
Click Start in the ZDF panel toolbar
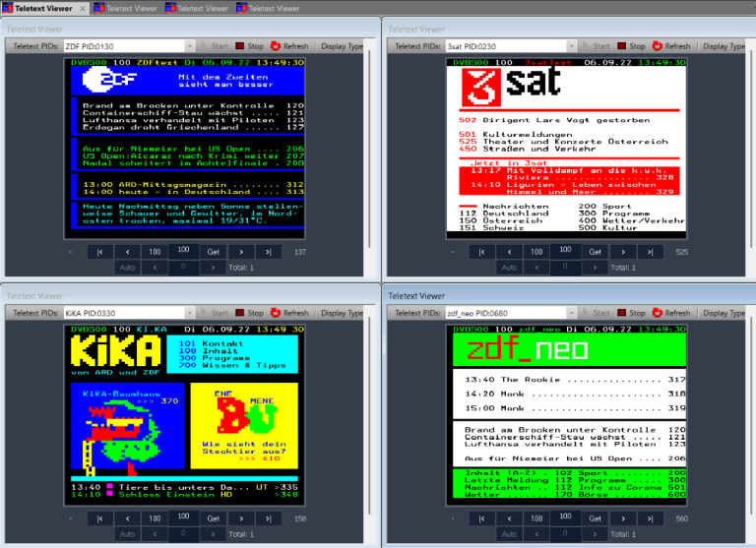(x=214, y=46)
